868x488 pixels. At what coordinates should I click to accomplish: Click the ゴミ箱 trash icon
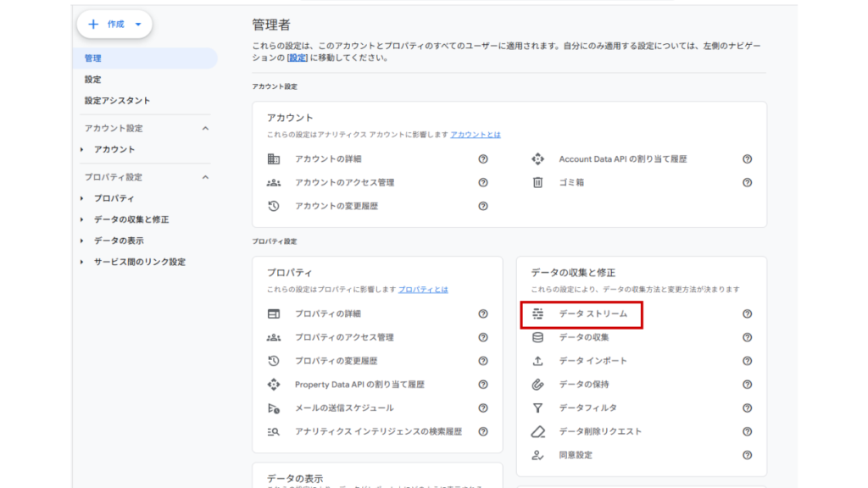(x=539, y=181)
